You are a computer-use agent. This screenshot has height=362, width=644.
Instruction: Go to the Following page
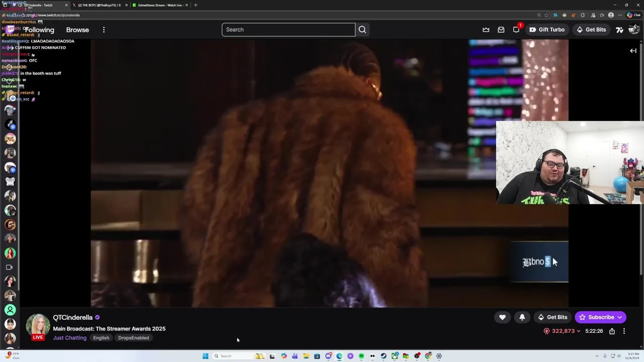[x=39, y=30]
